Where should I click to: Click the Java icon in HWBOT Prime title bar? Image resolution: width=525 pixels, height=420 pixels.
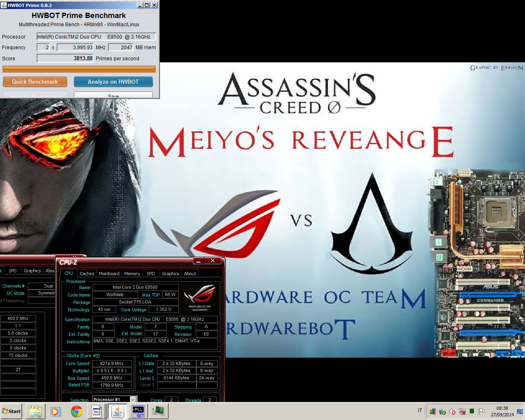click(4, 5)
